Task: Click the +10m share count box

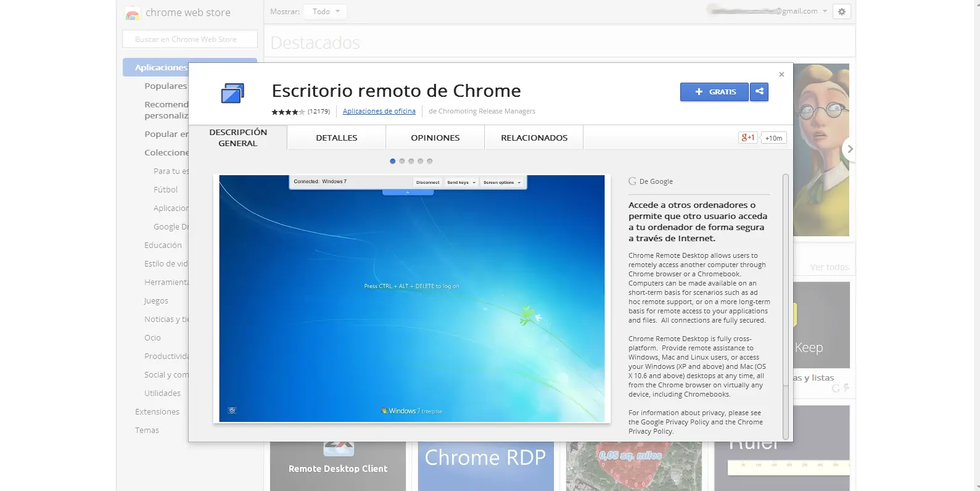Action: point(774,138)
